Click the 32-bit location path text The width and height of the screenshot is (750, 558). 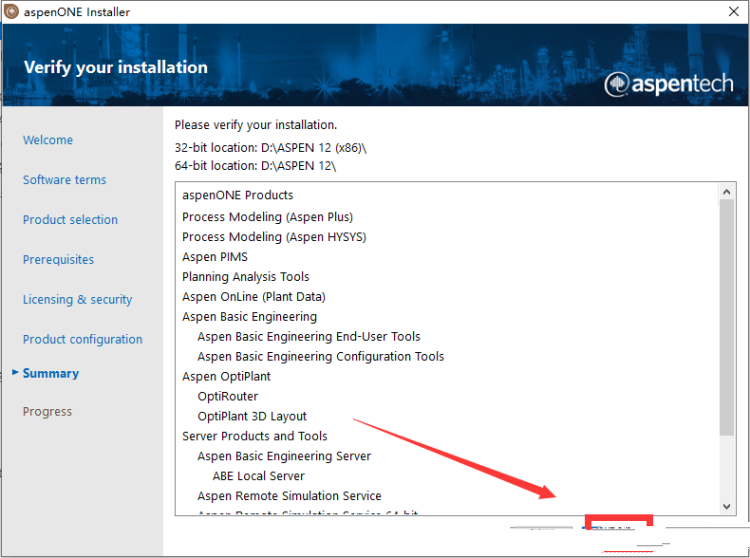pos(314,148)
